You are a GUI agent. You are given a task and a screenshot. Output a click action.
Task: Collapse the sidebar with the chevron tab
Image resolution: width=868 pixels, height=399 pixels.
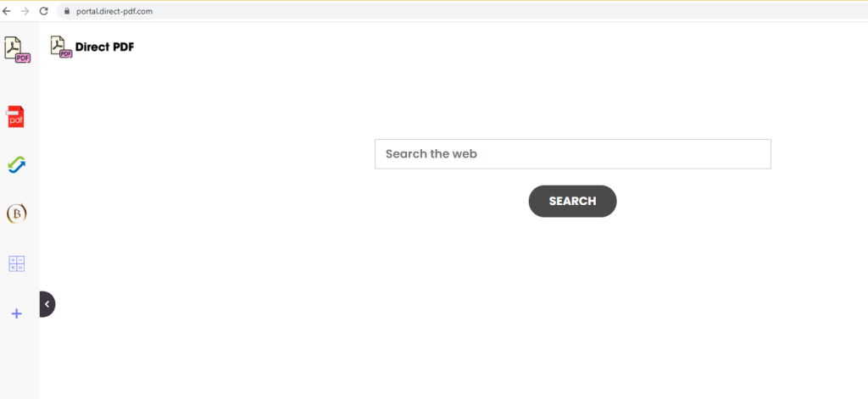pos(47,304)
